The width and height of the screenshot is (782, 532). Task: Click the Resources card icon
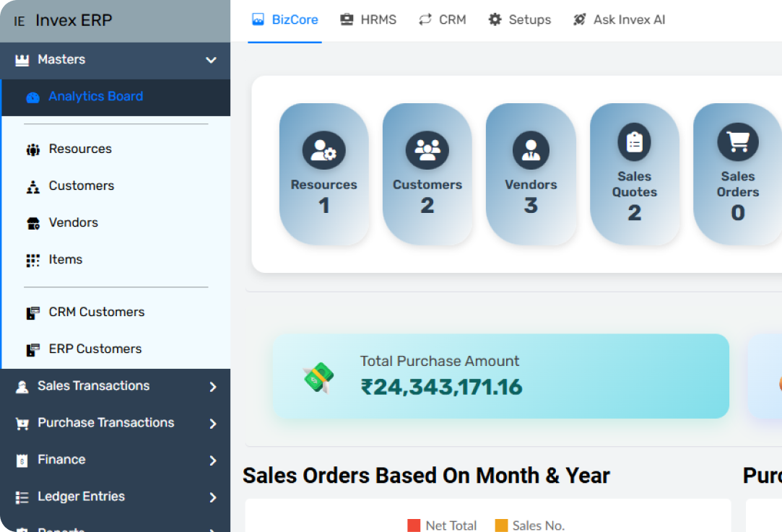click(323, 150)
